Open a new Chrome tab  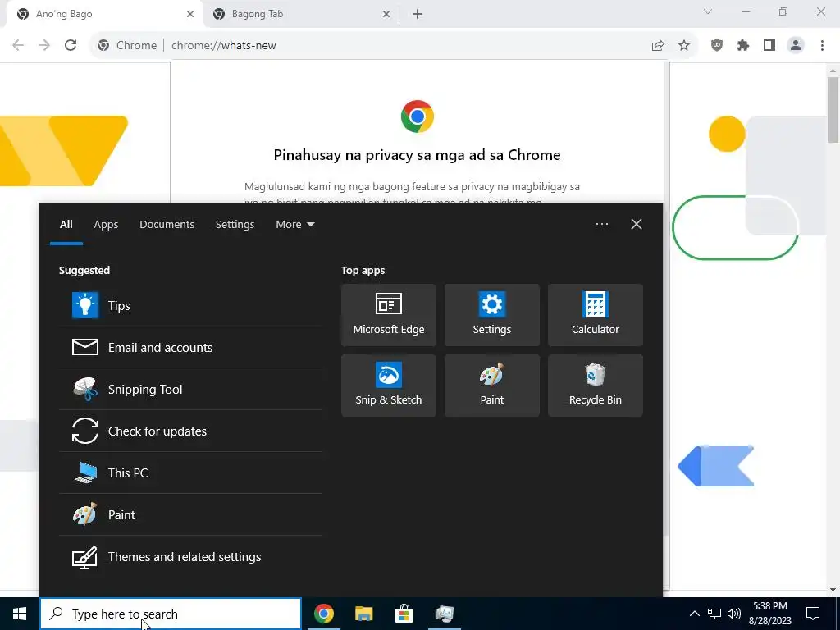coord(418,14)
